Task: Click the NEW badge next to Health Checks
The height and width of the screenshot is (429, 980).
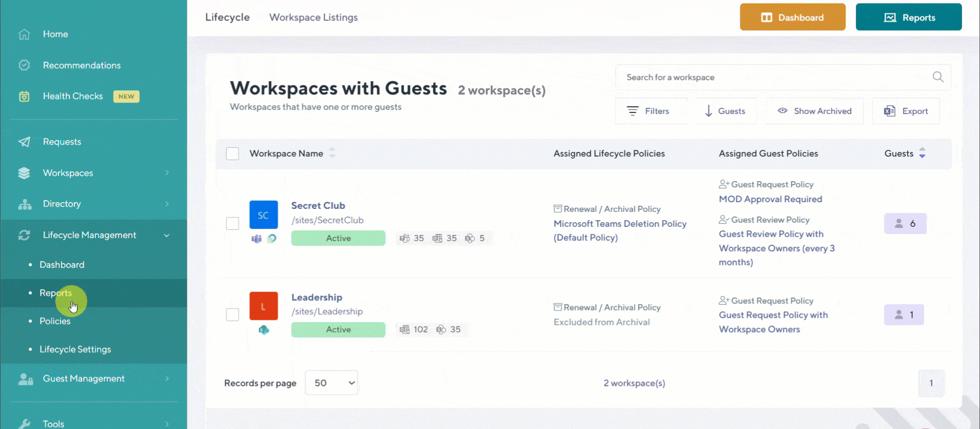Action: tap(126, 96)
